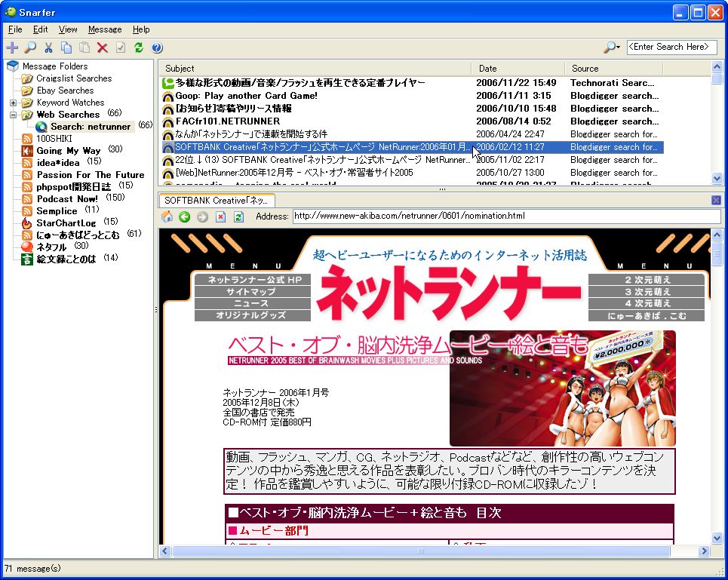Click the Find magnifier icon in toolbar
Viewport: 728px width, 580px height.
click(x=30, y=48)
